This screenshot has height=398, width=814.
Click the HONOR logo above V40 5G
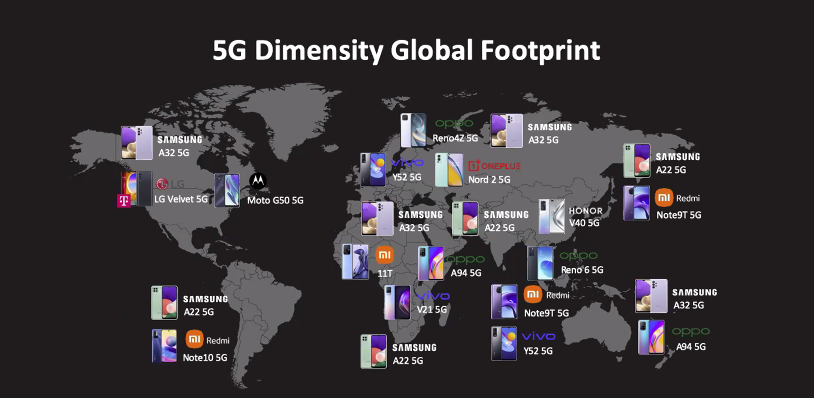[586, 211]
